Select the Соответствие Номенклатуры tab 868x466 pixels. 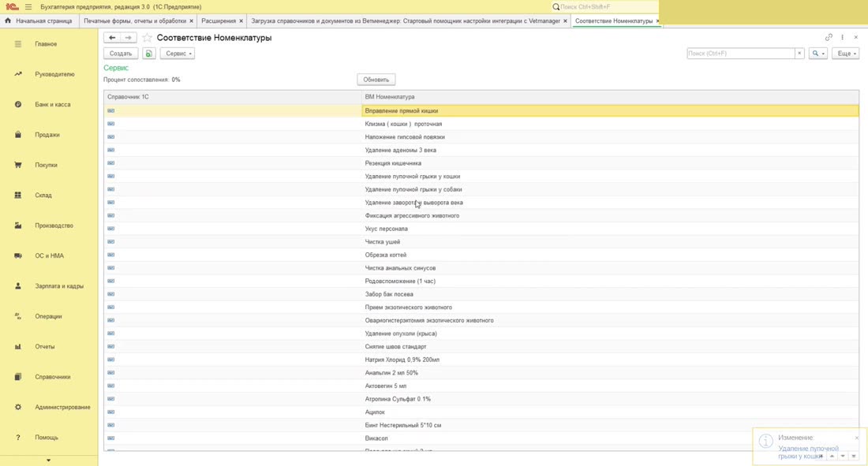tap(613, 21)
